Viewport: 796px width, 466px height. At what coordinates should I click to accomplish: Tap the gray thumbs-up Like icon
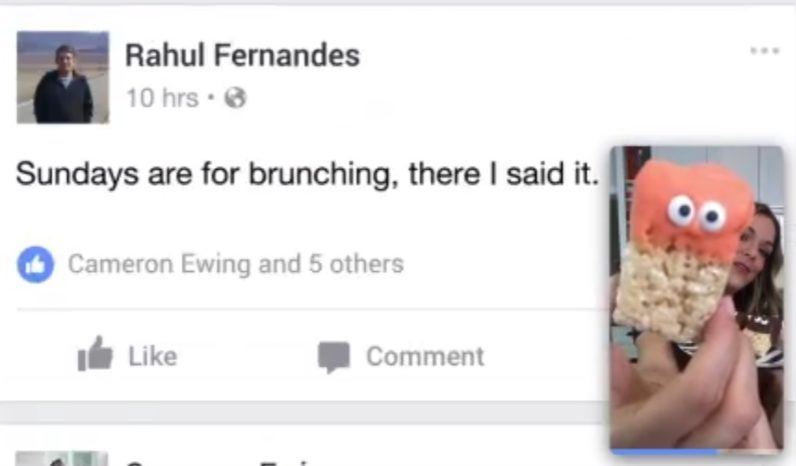[94, 354]
